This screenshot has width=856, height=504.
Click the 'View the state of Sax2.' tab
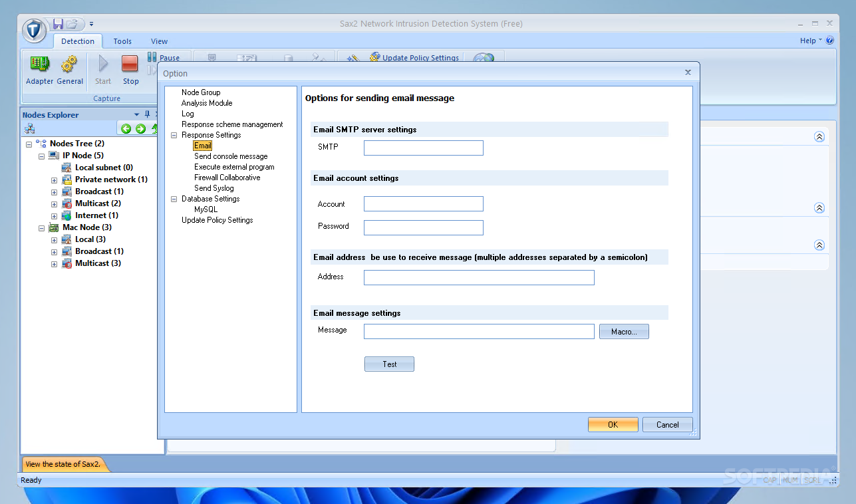(x=63, y=464)
